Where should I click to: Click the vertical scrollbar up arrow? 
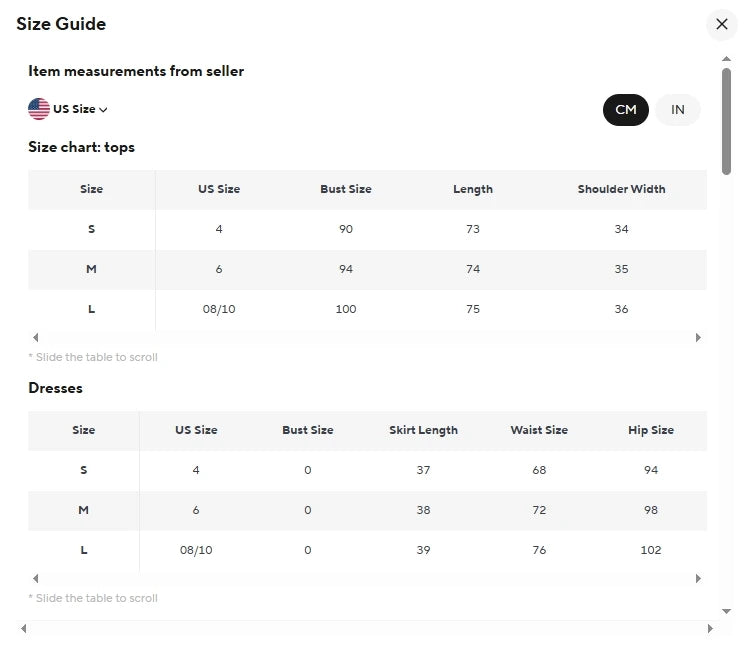726,60
